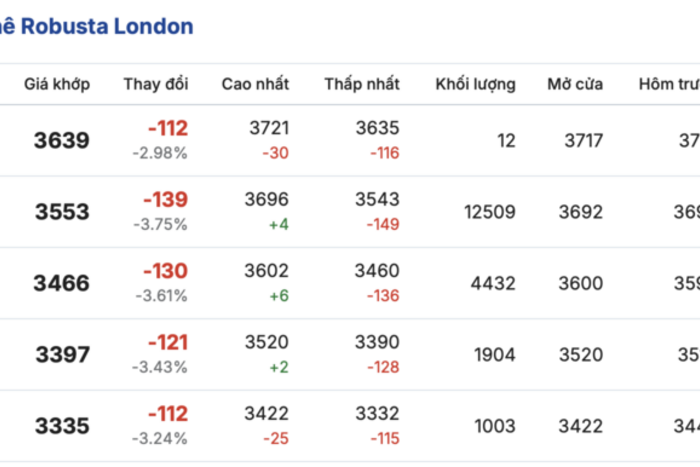
Task: Click the -139 change value
Action: pyautogui.click(x=165, y=200)
